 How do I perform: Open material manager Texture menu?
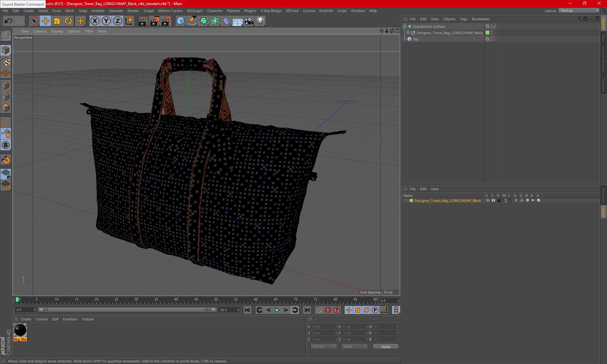88,319
